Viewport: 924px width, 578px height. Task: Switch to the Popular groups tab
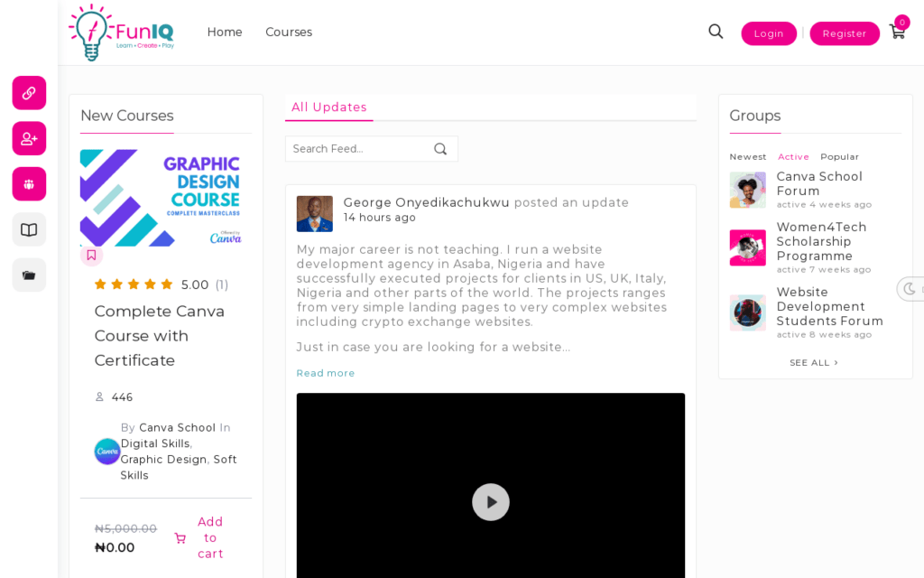(839, 157)
